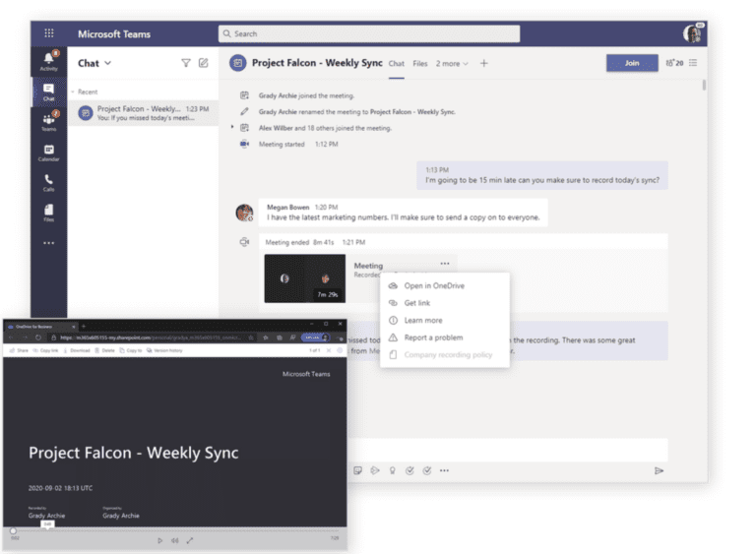This screenshot has width=756, height=554.
Task: Click Megan Bowen's avatar
Action: point(244,213)
